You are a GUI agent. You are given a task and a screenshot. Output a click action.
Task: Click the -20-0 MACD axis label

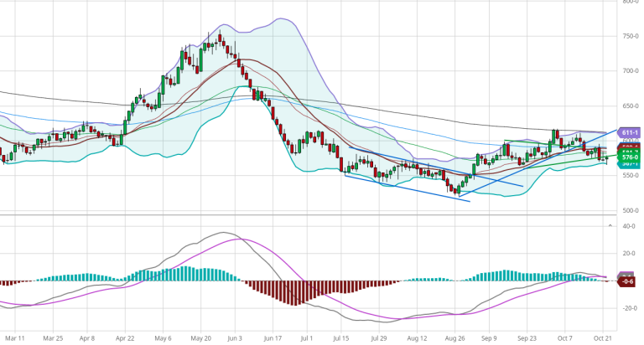[629, 308]
